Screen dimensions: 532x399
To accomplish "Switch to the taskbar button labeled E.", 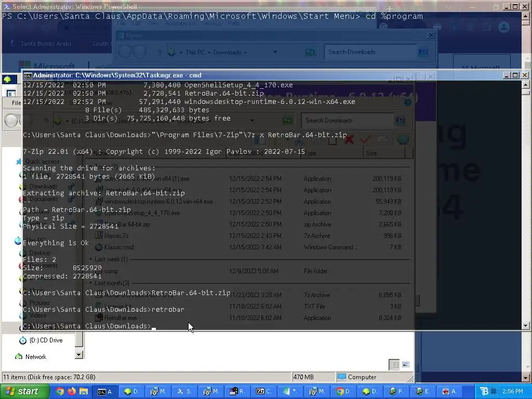I will click(x=422, y=391).
